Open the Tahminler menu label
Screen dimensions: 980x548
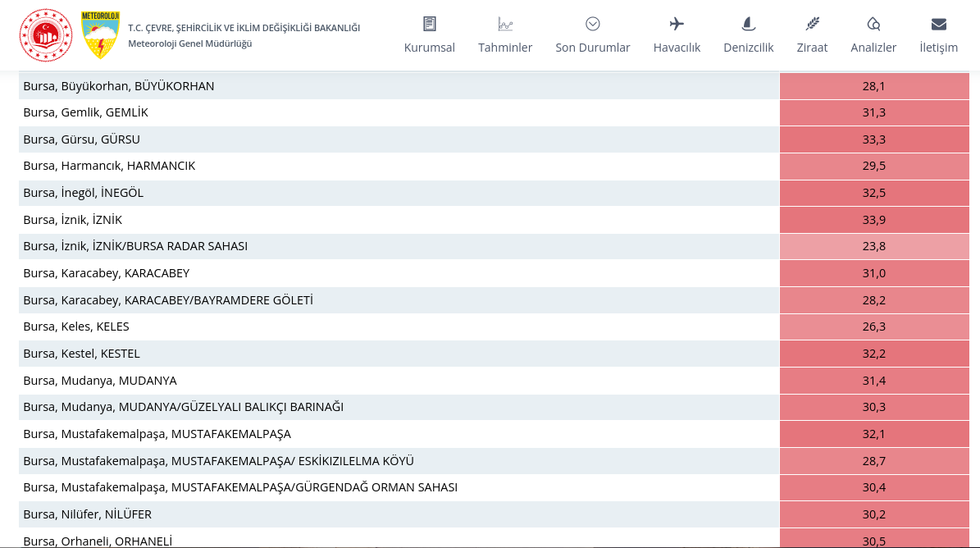pos(505,48)
